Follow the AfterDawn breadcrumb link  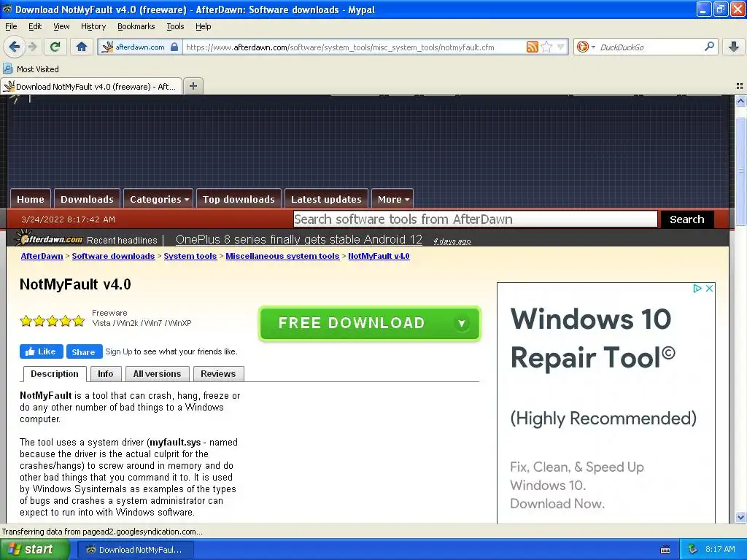[x=42, y=256]
